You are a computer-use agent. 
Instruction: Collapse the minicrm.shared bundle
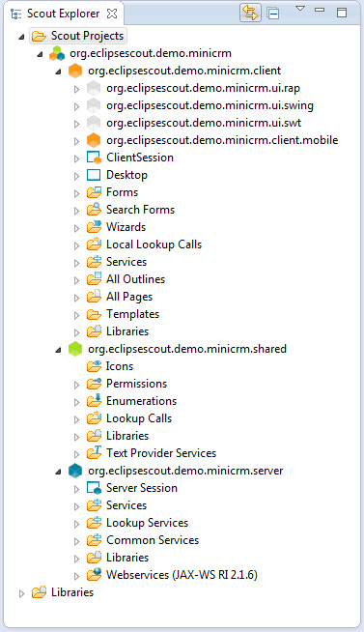(x=58, y=350)
